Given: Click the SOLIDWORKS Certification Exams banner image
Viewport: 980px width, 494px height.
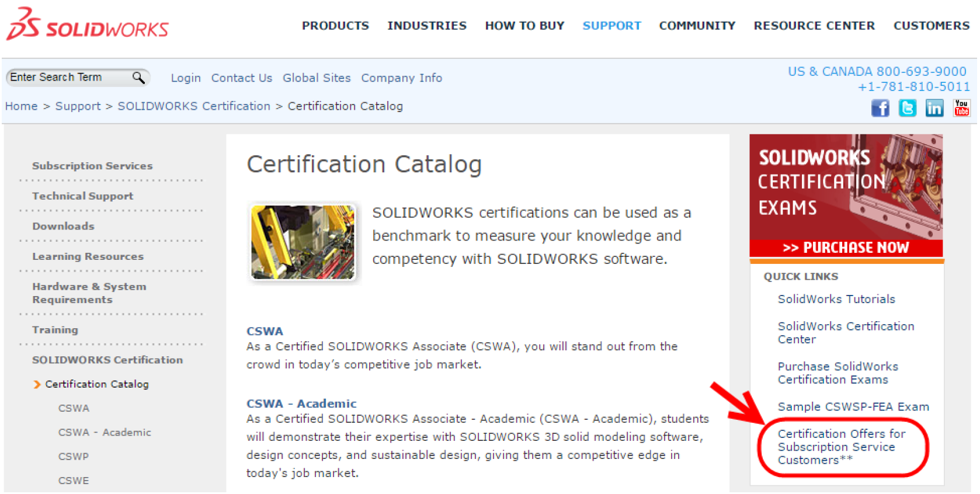Looking at the screenshot, I should [846, 187].
